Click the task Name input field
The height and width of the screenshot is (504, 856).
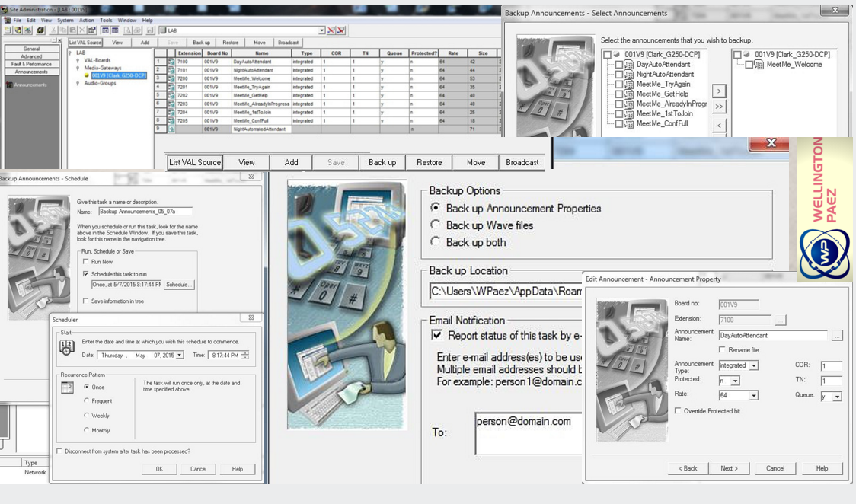click(x=145, y=211)
